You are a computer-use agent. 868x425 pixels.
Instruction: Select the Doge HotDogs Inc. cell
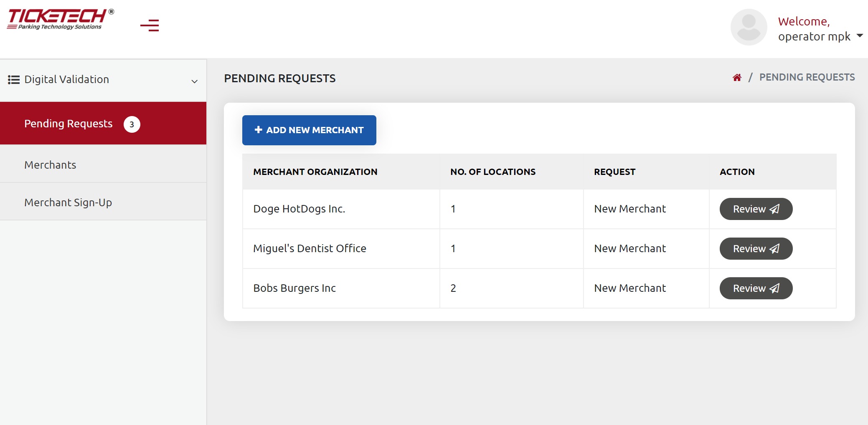click(x=341, y=209)
